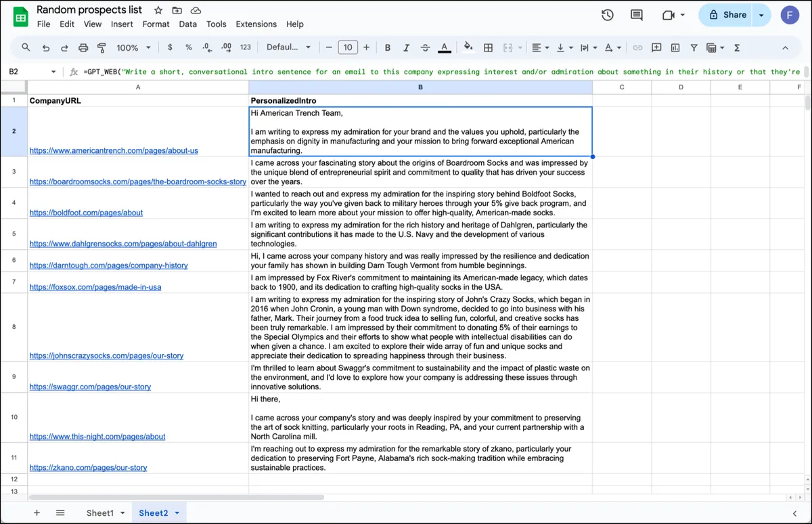Open the fill color paint bucket
This screenshot has height=524, width=812.
(468, 47)
